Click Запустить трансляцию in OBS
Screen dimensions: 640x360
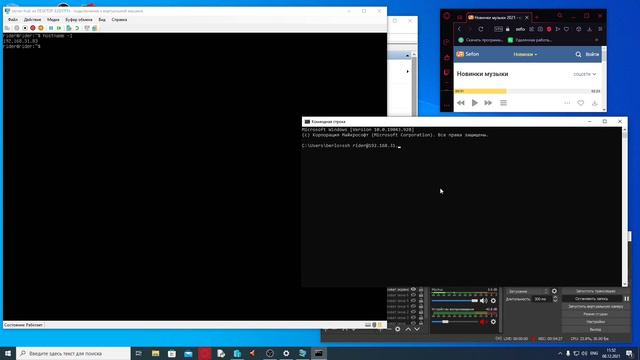tap(596, 291)
